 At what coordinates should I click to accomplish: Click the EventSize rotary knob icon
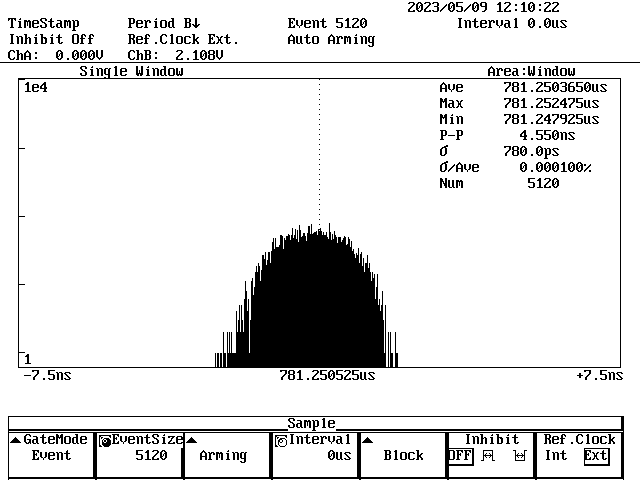click(x=105, y=440)
